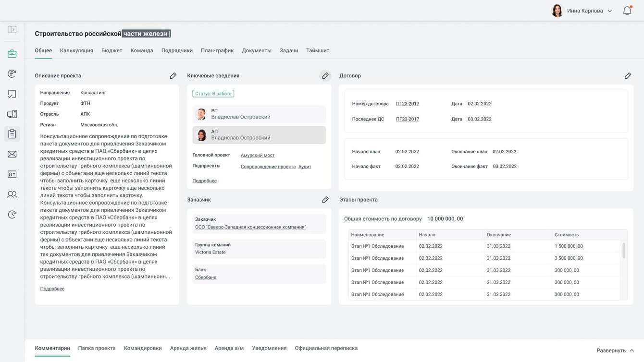Open the clock history icon in sidebar
The width and height of the screenshot is (644, 362).
pos(12,215)
